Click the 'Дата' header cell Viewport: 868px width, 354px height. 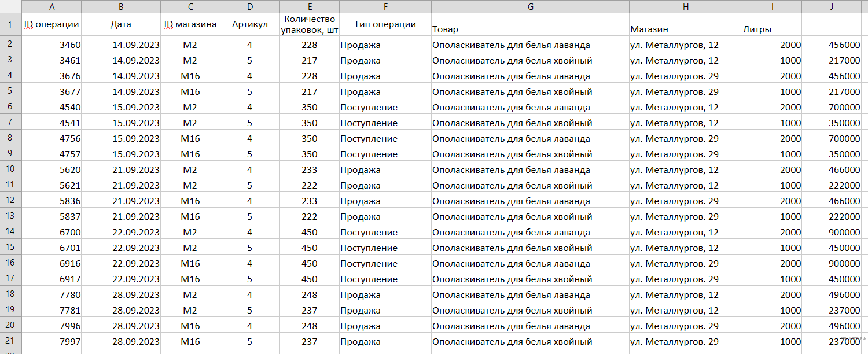[x=121, y=24]
